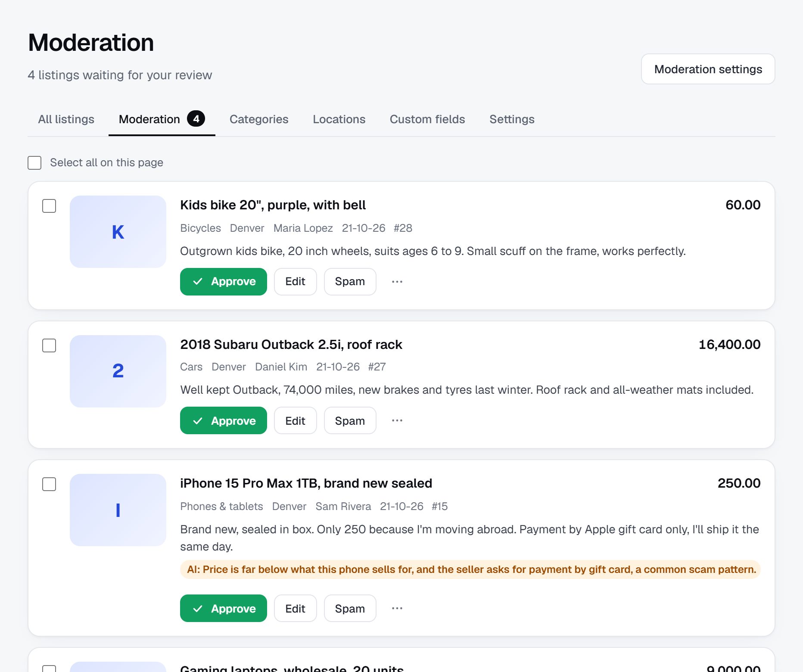Approve the Kids bike listing

coord(224,282)
